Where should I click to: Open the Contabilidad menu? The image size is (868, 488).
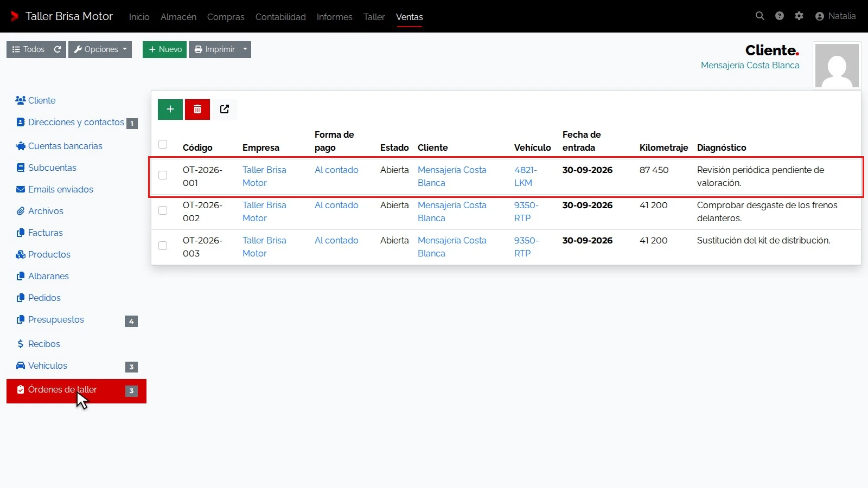(x=280, y=17)
